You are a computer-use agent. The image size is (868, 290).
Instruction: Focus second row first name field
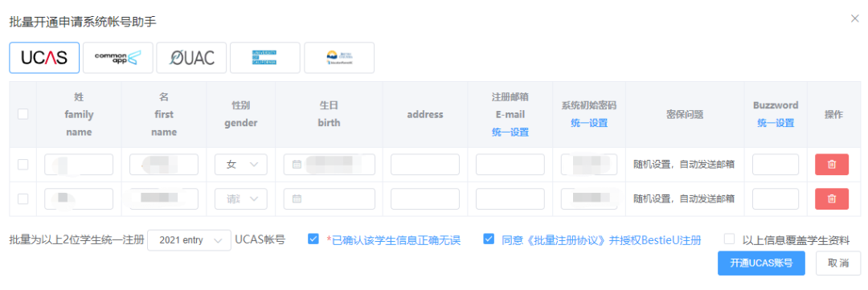164,198
